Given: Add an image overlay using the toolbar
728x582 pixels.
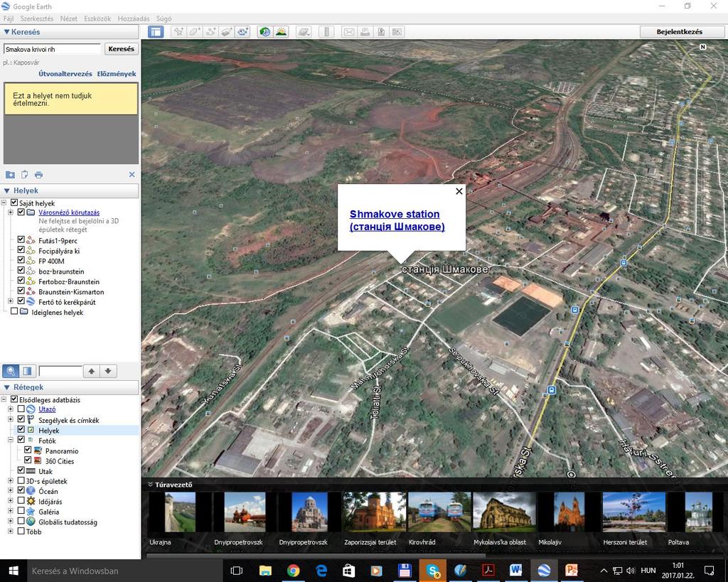Looking at the screenshot, I should pos(227,31).
